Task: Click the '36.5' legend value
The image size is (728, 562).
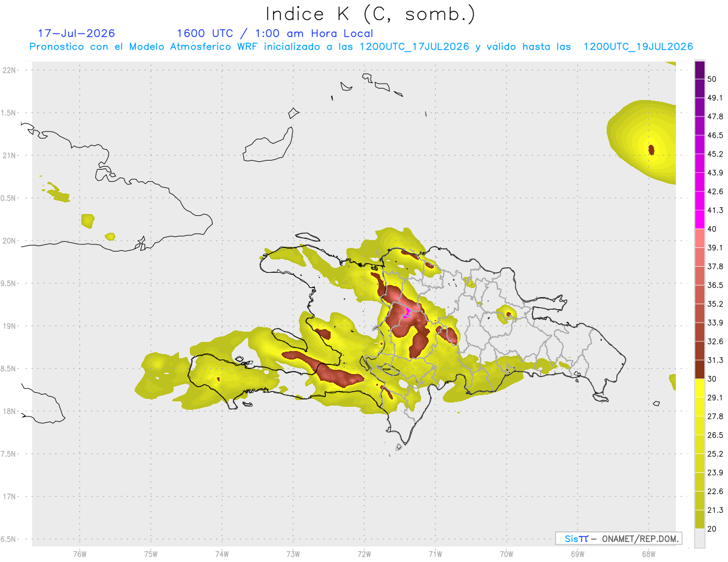Action: [715, 286]
